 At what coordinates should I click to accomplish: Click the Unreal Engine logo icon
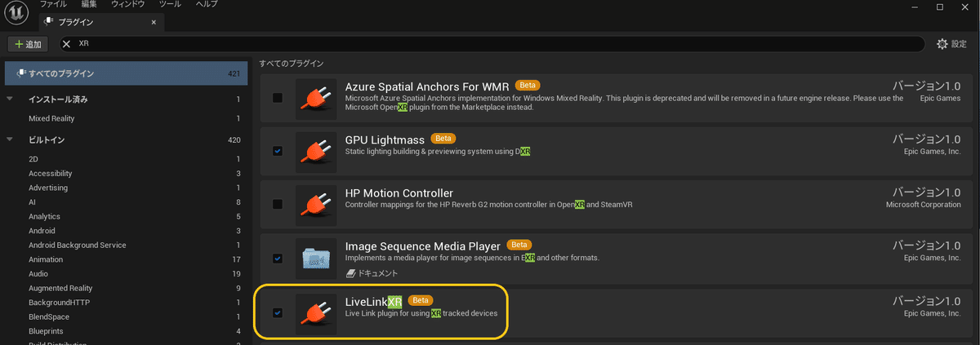(x=16, y=14)
